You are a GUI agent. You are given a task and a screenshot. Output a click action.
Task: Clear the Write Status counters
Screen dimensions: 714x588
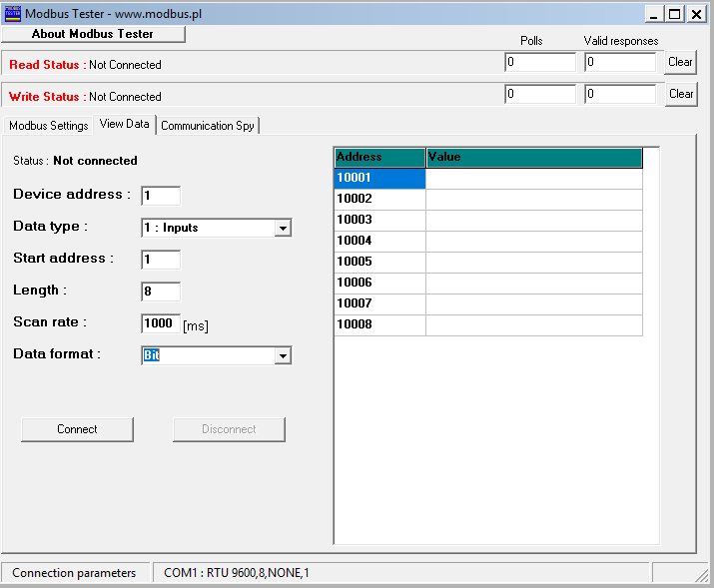tap(681, 94)
